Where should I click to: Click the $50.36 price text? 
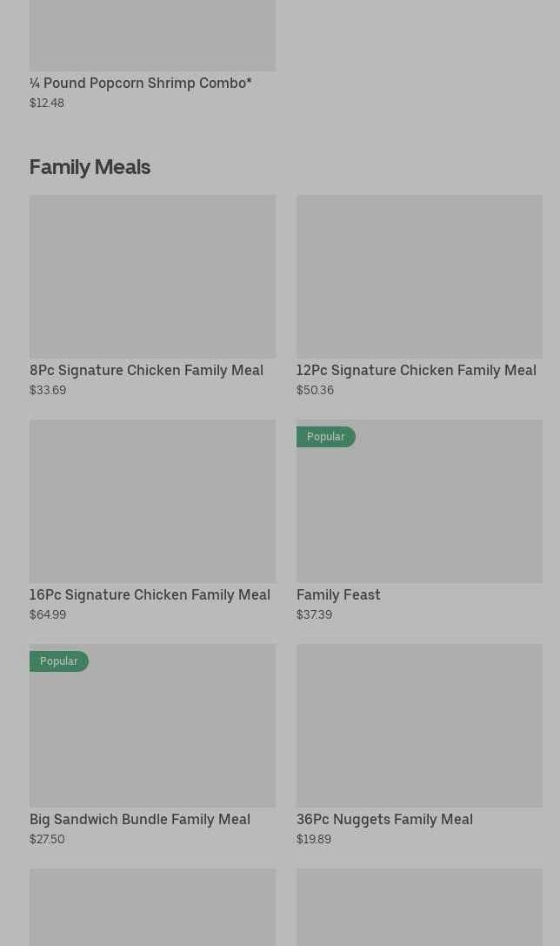315,390
